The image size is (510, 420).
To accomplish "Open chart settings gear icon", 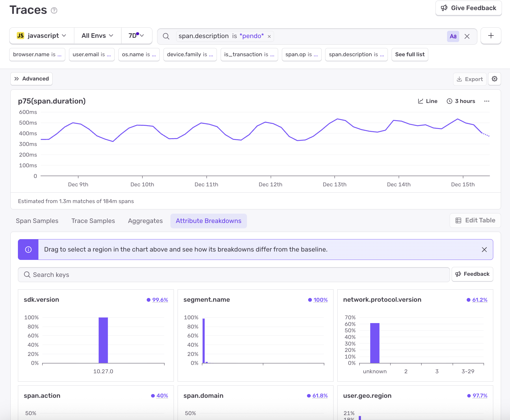I will 494,79.
